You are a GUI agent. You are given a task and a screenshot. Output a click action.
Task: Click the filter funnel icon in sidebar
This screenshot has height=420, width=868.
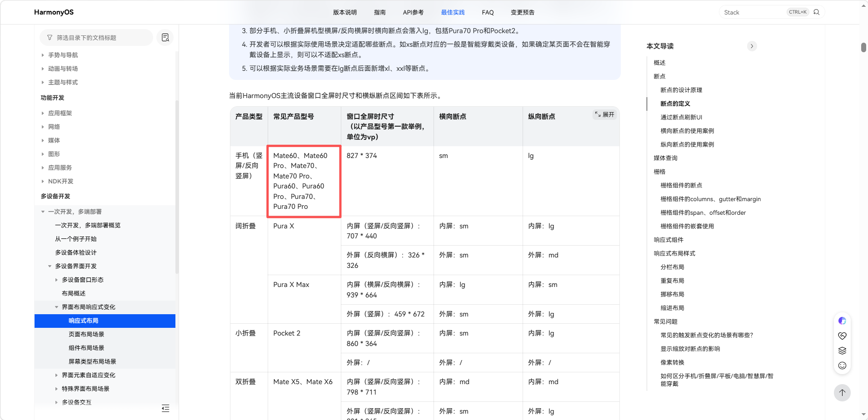tap(50, 38)
